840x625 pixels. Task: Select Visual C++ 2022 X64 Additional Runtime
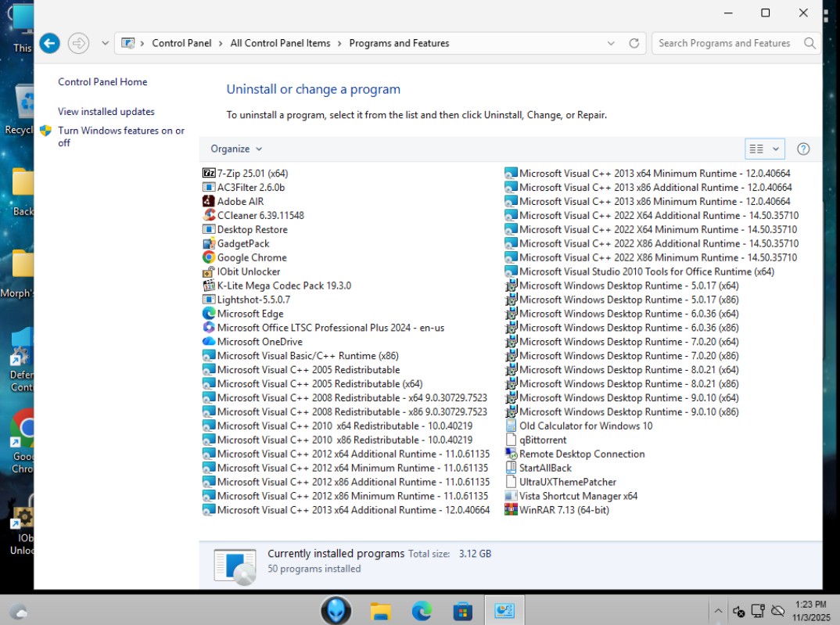(x=652, y=215)
